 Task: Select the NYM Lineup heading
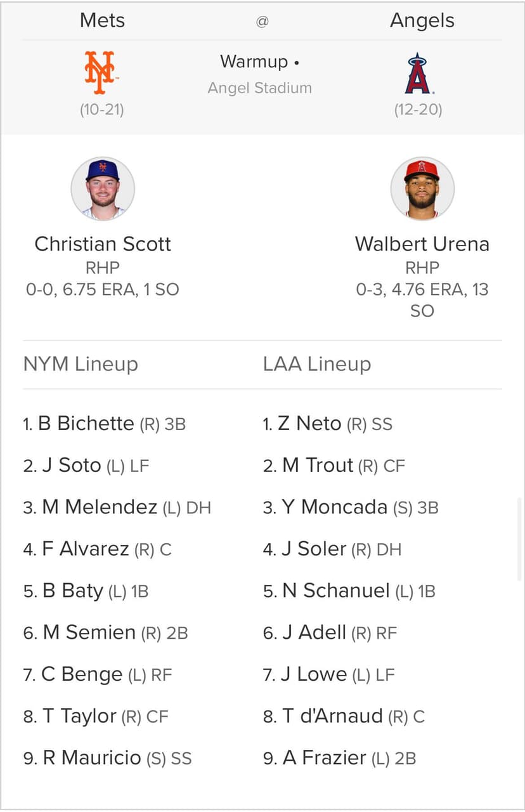(x=81, y=364)
